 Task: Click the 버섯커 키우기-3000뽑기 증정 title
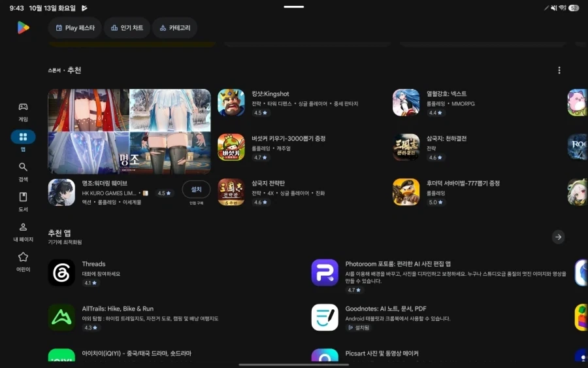(288, 139)
